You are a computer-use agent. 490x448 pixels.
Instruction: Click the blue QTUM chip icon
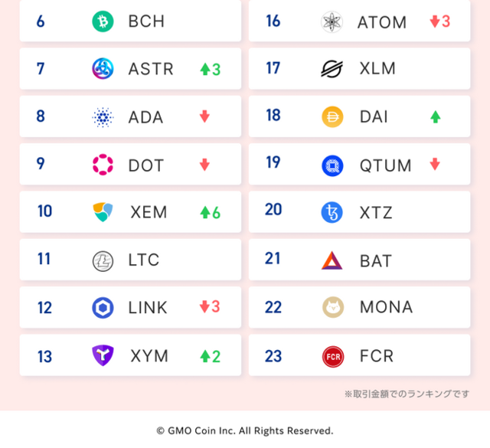tap(332, 165)
